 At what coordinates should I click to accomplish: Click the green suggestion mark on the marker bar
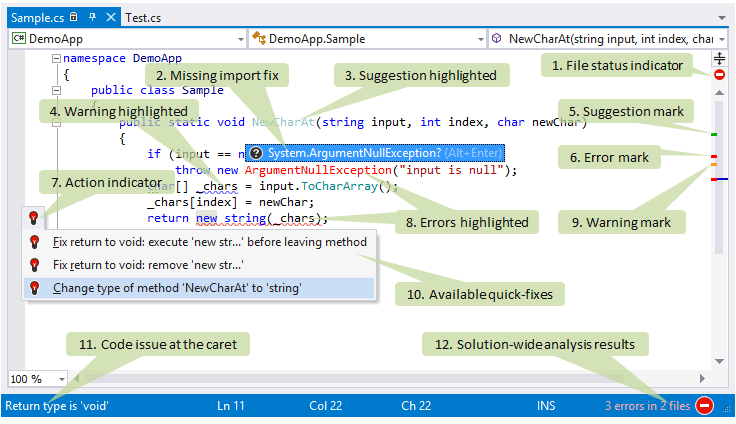(x=713, y=134)
